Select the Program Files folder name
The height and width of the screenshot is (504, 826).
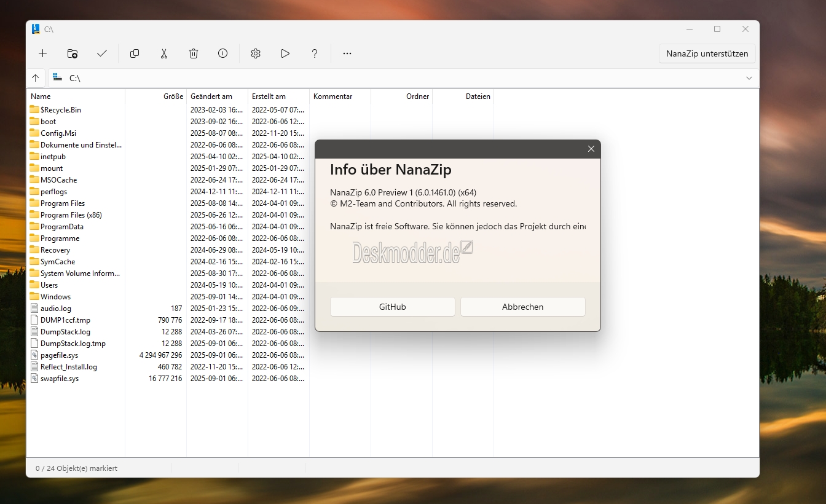(x=63, y=203)
